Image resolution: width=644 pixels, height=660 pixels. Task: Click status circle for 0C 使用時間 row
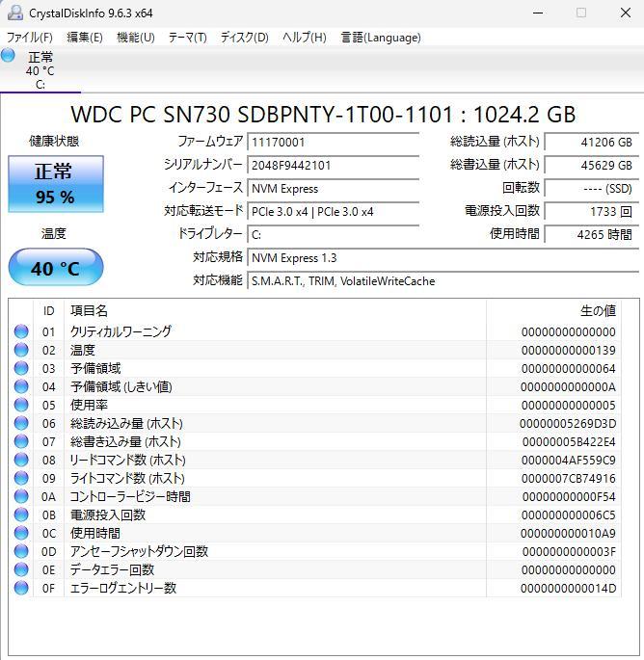[x=21, y=533]
